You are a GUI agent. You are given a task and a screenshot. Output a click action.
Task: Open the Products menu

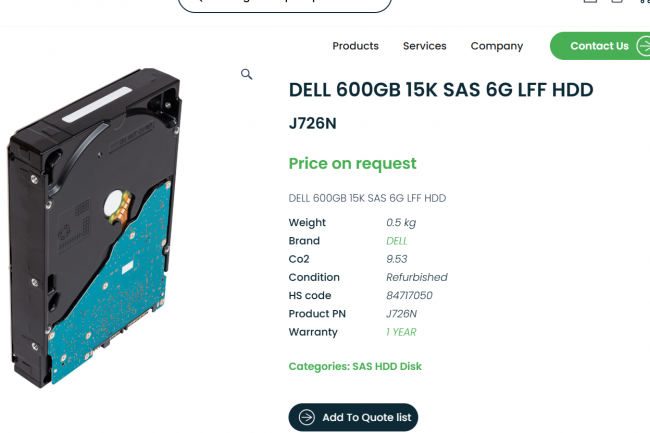coord(355,46)
